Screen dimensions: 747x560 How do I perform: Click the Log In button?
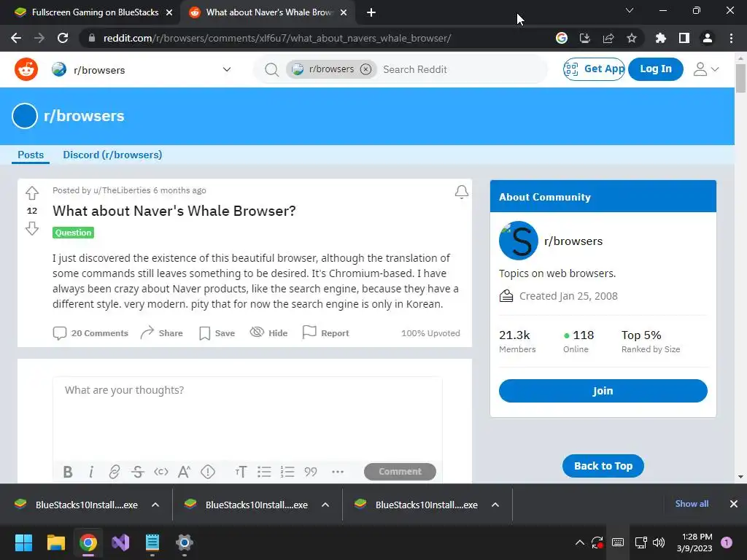pos(656,69)
